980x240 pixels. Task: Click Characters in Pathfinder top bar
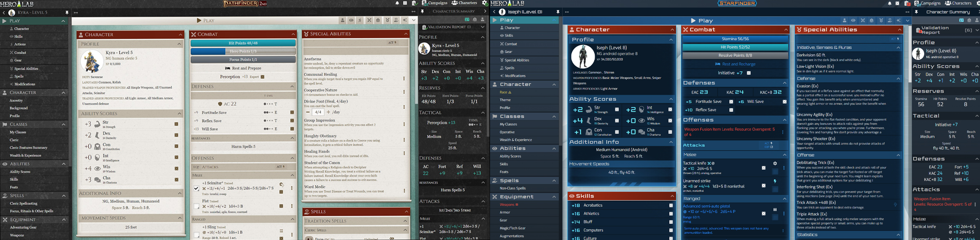click(x=465, y=3)
